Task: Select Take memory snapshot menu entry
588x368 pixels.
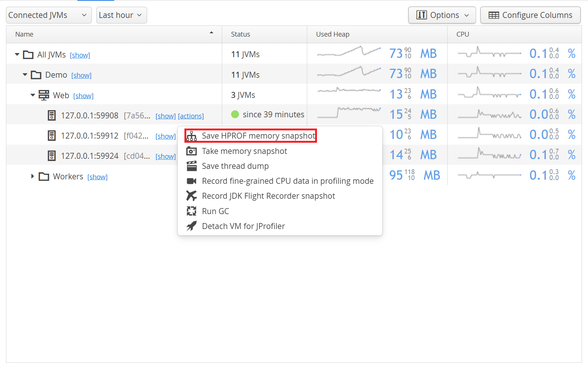Action: coord(244,151)
